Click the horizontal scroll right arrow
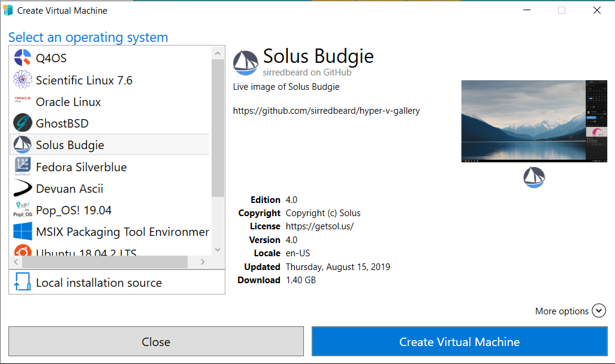Image resolution: width=615 pixels, height=364 pixels. click(203, 262)
